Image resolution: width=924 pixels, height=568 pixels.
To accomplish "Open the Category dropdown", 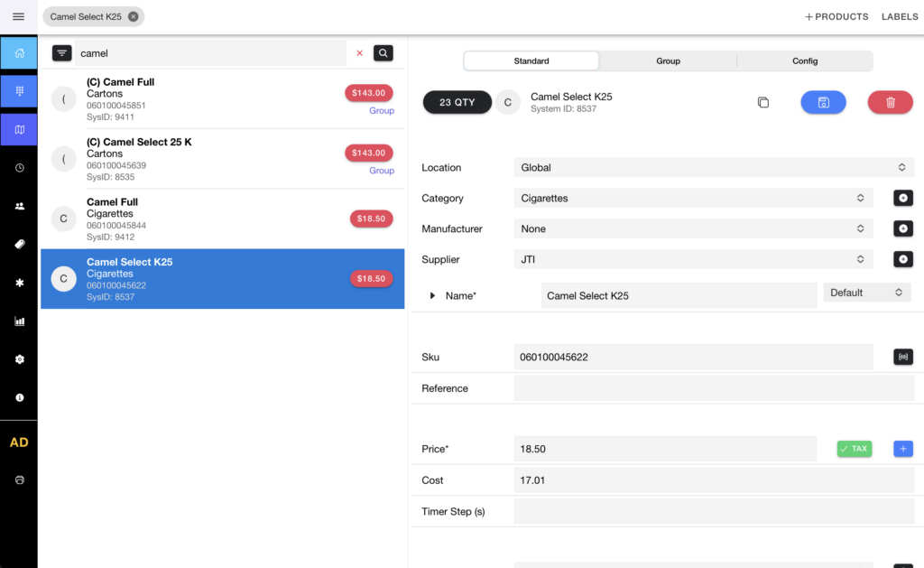I will (693, 198).
